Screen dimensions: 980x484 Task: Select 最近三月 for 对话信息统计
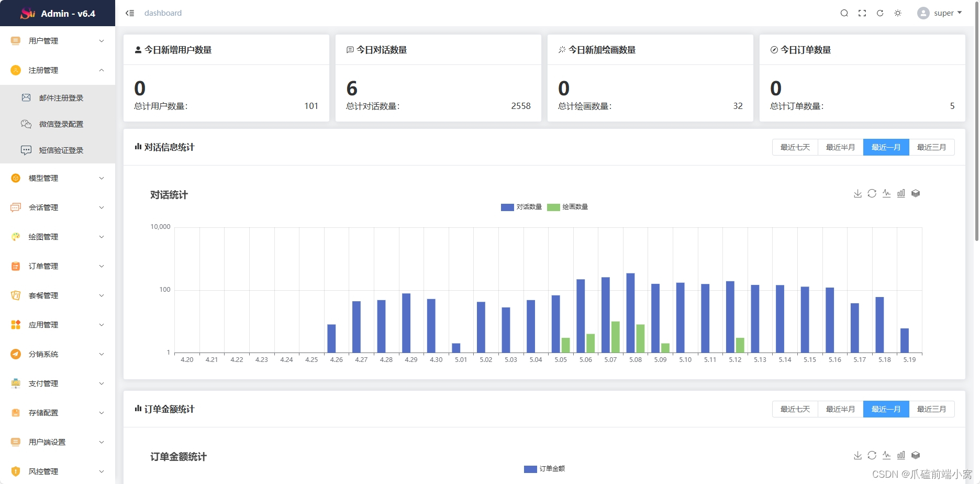pyautogui.click(x=932, y=147)
